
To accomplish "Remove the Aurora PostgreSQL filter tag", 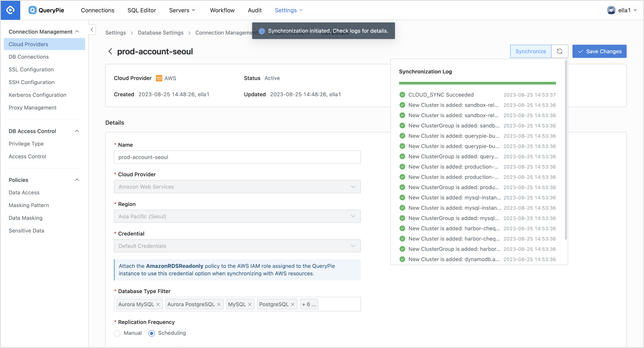I will pos(219,304).
